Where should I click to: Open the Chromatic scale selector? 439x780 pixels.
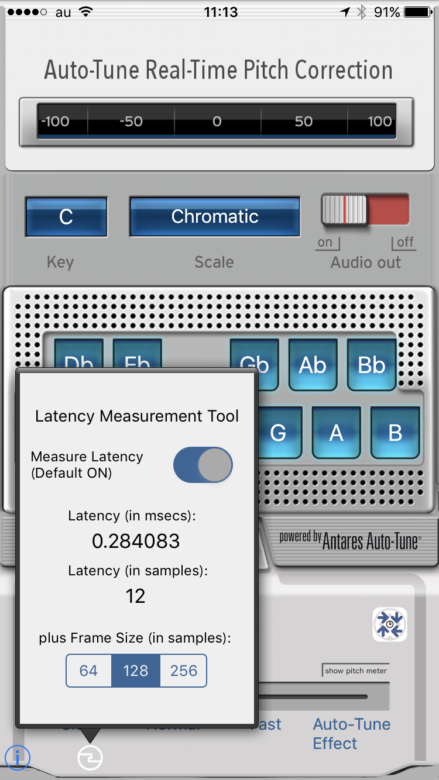pyautogui.click(x=215, y=216)
